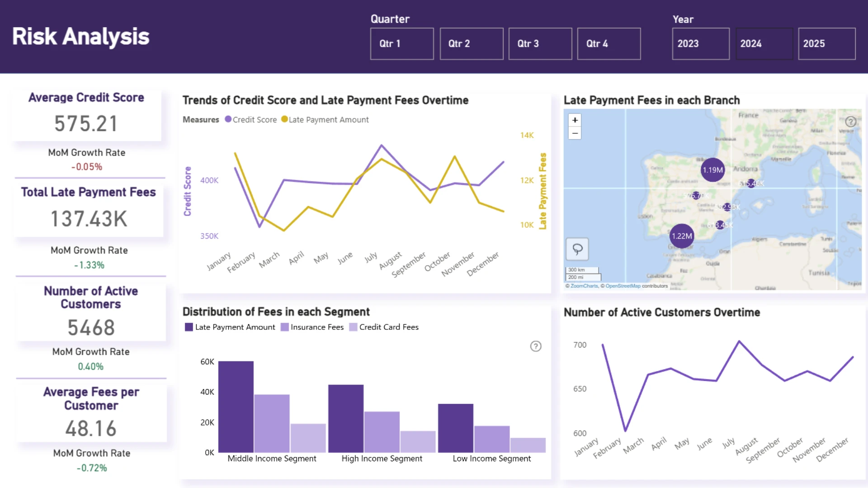Click the Total Late Payment Fees card title
The height and width of the screenshot is (488, 868).
89,192
